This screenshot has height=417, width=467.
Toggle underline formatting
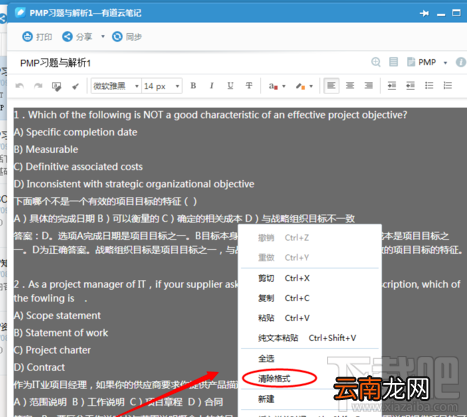point(230,86)
